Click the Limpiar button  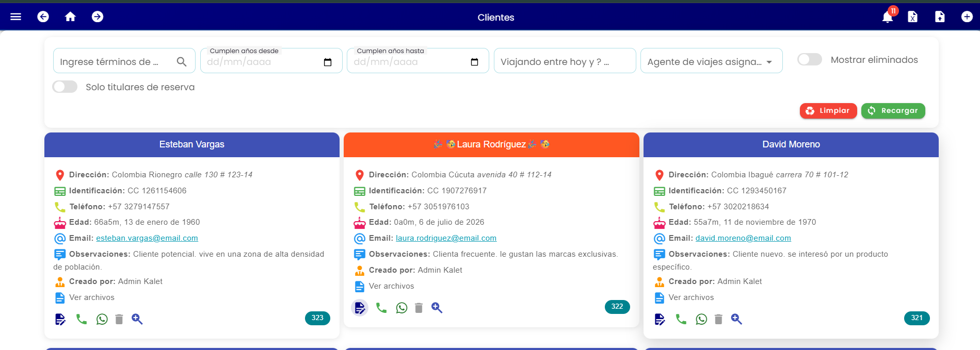[x=828, y=111]
